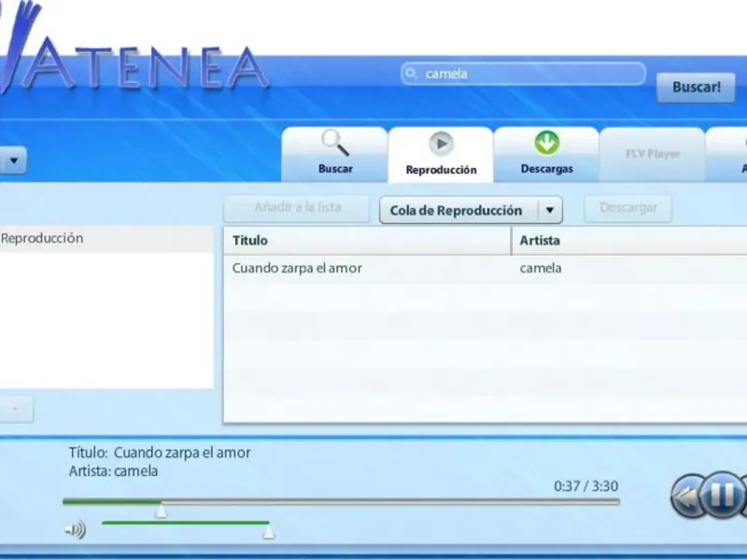
Task: Sort by the Titulo column header
Action: click(x=367, y=241)
